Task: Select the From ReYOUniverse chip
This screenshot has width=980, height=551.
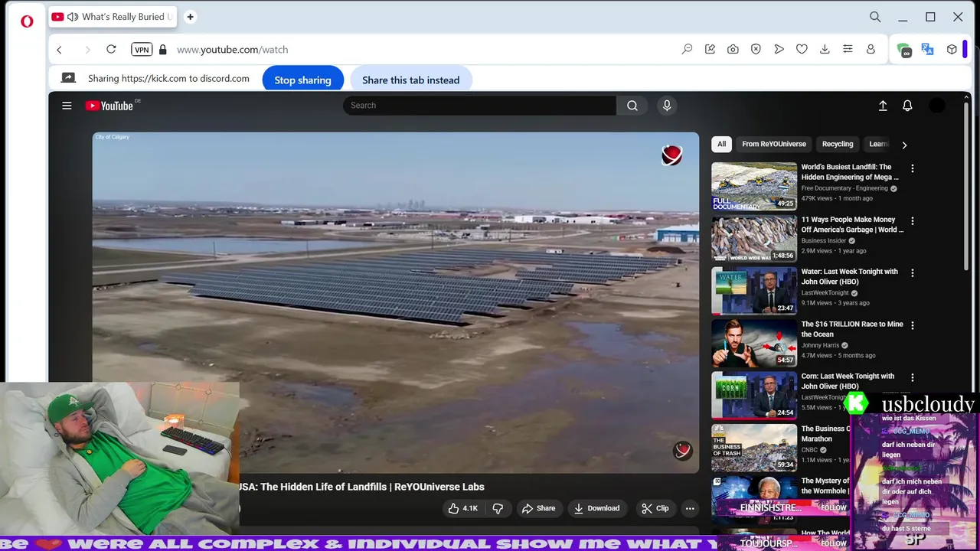Action: click(x=774, y=144)
